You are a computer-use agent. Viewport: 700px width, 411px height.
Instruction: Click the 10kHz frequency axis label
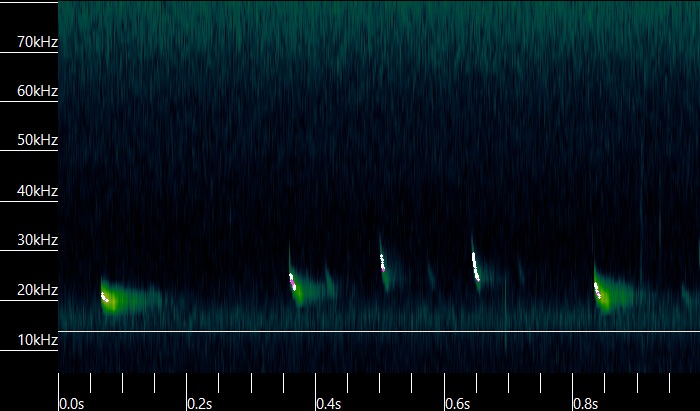coord(37,340)
